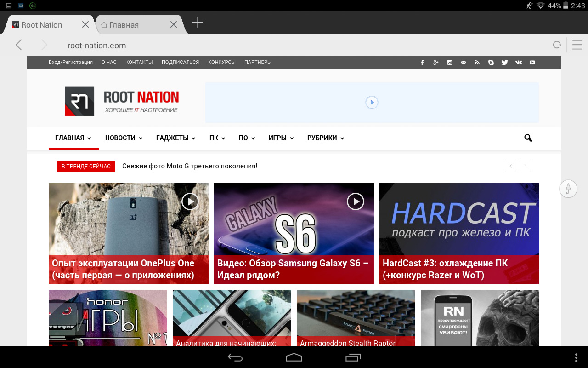Viewport: 588px width, 368px height.
Task: Play the Galaxy S6 review video
Action: (355, 201)
